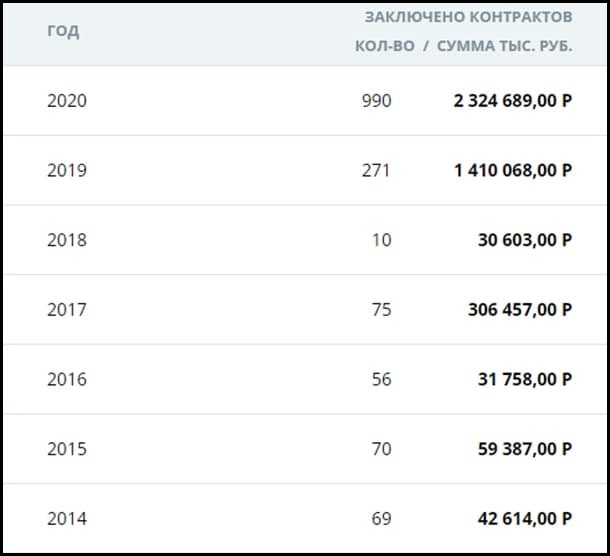Click the 2014 year row label
The image size is (610, 556).
tap(67, 518)
